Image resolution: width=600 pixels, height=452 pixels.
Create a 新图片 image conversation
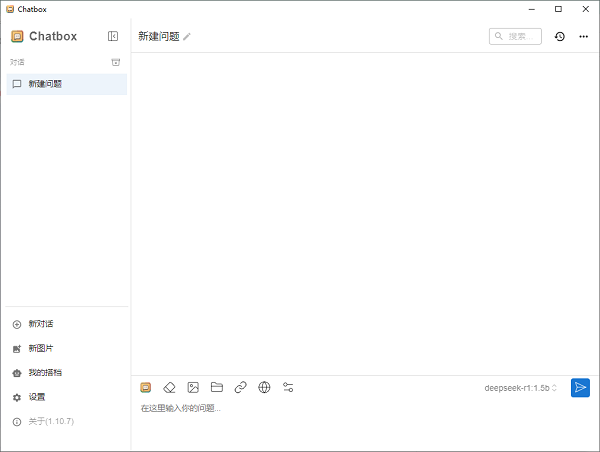coord(40,348)
